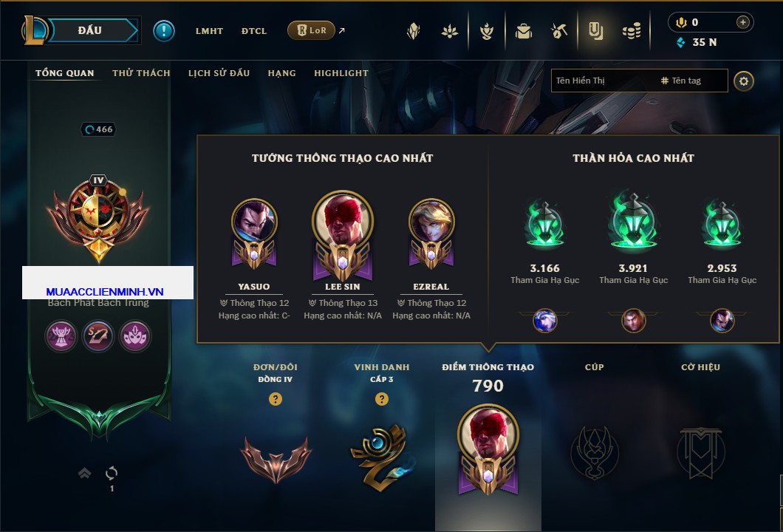This screenshot has width=783, height=532.
Task: Select the Yasuo mastery champion portrait
Action: (x=253, y=221)
